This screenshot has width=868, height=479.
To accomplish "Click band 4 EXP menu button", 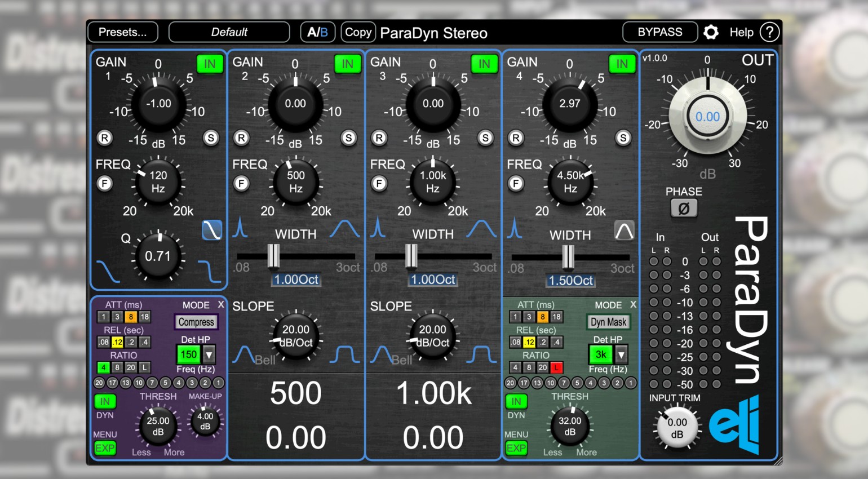I will [516, 449].
